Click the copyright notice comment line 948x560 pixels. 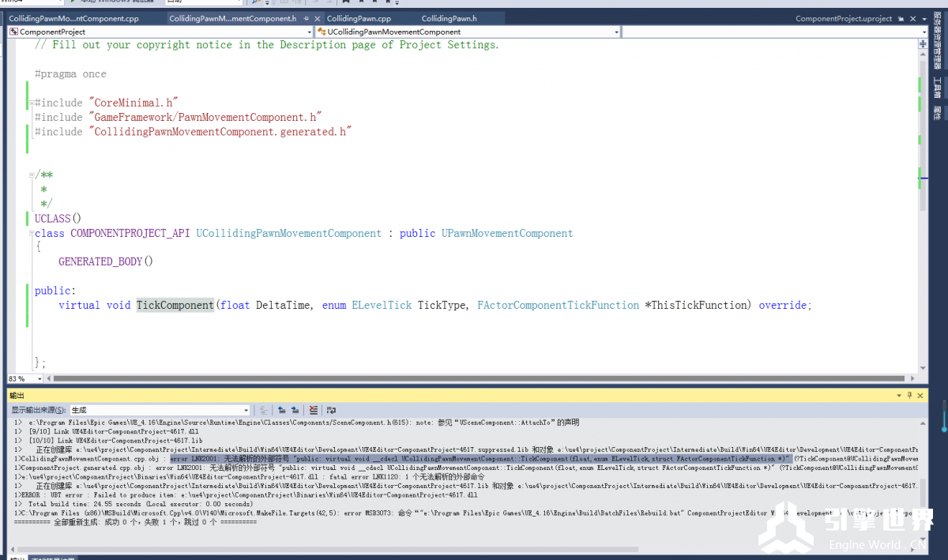tap(267, 45)
